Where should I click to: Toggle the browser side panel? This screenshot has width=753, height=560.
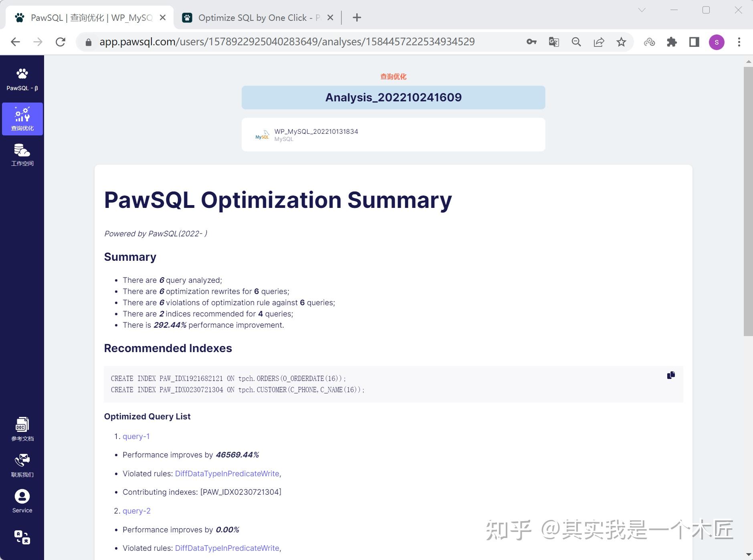click(694, 42)
